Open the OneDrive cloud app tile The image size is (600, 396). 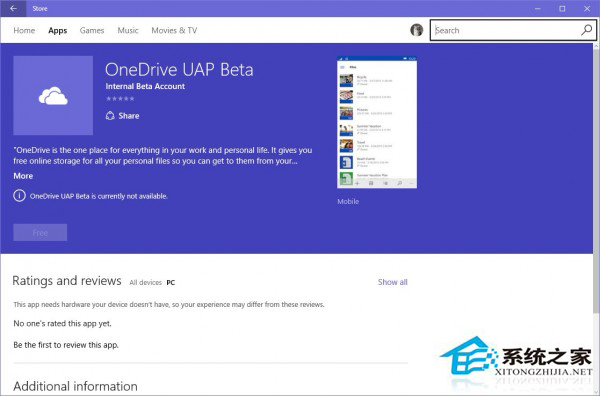(x=53, y=96)
